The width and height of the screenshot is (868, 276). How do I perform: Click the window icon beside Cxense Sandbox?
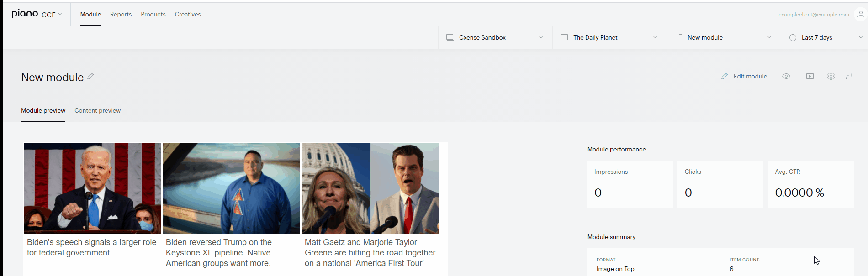click(x=450, y=37)
